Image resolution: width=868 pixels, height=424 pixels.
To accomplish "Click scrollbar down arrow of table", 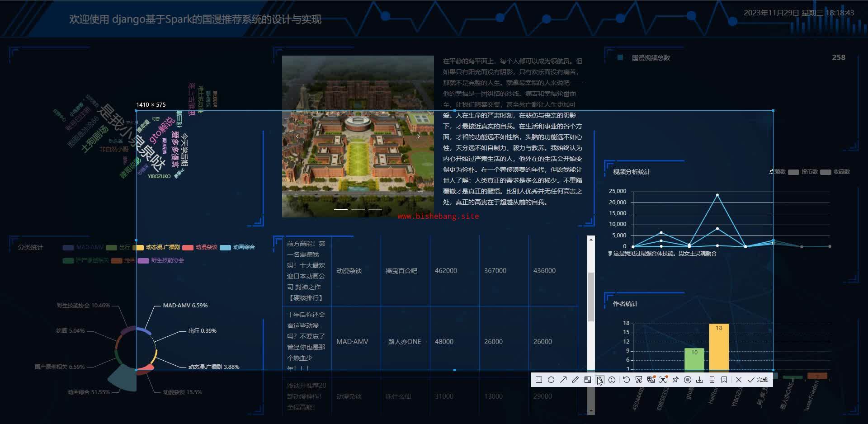I will [x=591, y=411].
